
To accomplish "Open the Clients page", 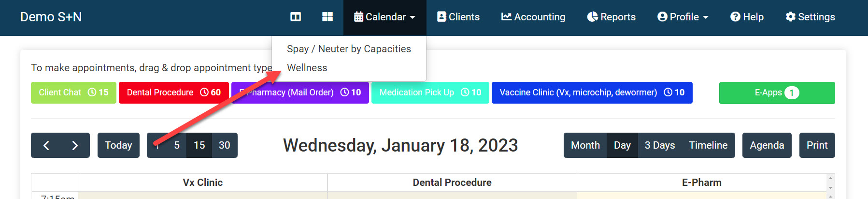I will point(458,17).
